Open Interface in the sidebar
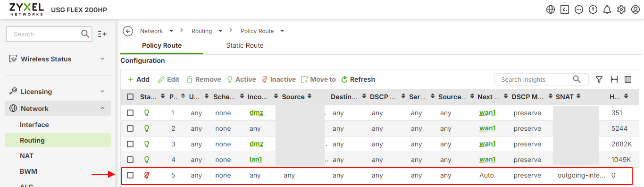 tap(34, 125)
